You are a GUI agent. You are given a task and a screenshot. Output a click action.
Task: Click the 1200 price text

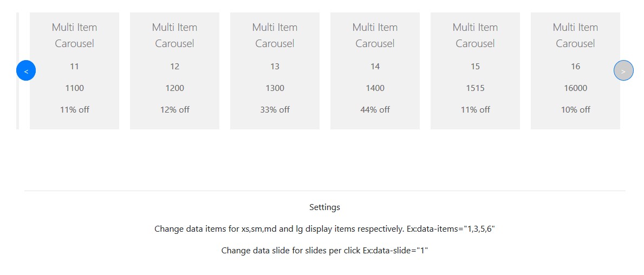click(x=174, y=88)
